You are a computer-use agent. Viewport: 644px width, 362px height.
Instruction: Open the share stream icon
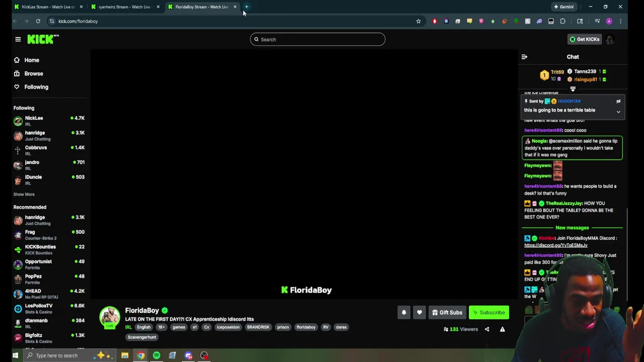(487, 329)
